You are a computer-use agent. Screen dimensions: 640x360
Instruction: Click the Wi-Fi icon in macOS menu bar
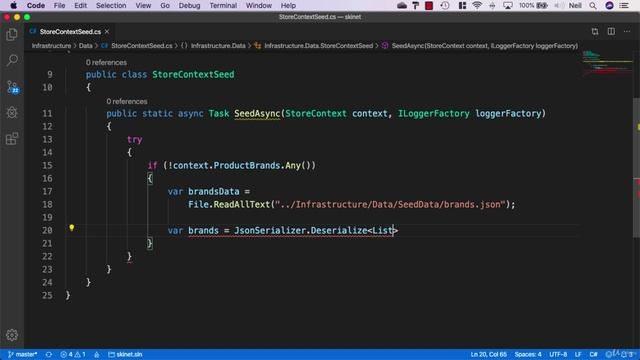tap(476, 5)
